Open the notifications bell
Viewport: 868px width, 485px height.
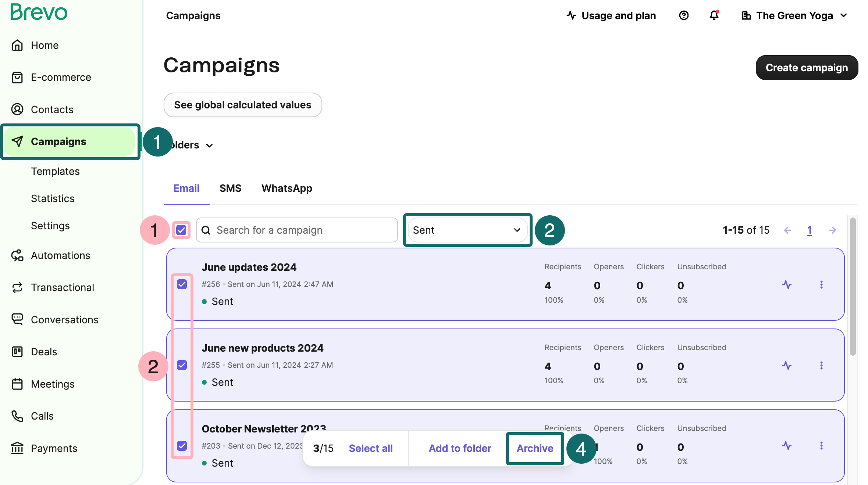pos(714,15)
